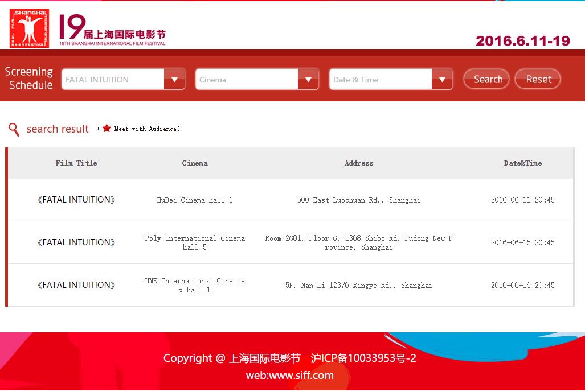The image size is (585, 392).
Task: Click the search result heading text
Action: 58,129
